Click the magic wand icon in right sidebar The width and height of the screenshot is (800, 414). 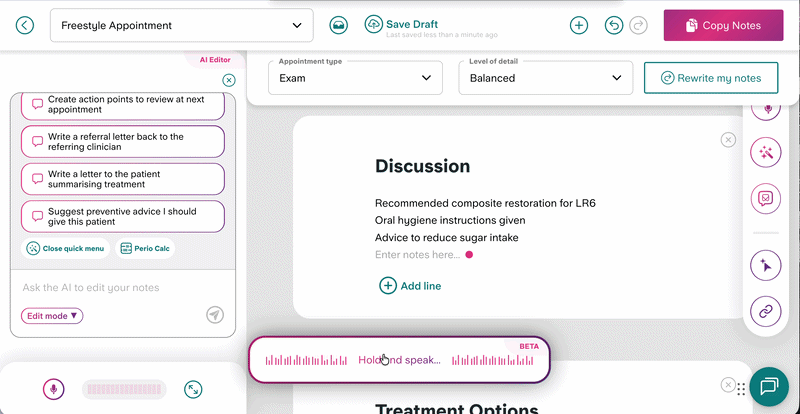coord(766,153)
